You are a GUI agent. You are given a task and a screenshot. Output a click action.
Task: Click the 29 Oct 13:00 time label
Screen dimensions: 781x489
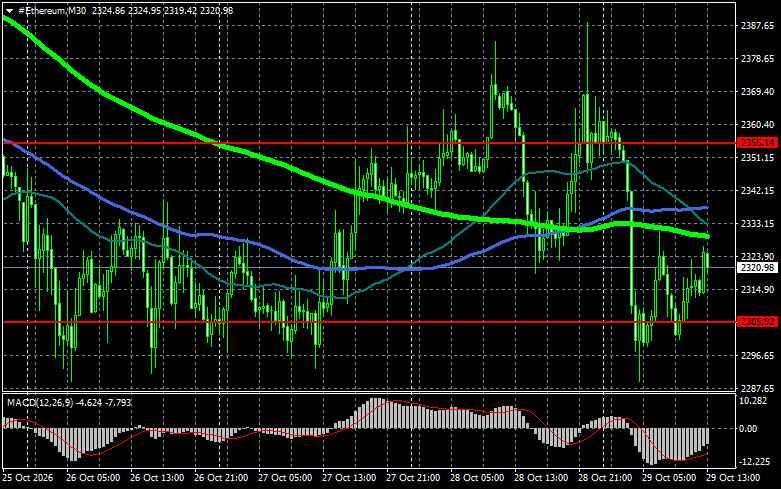733,478
